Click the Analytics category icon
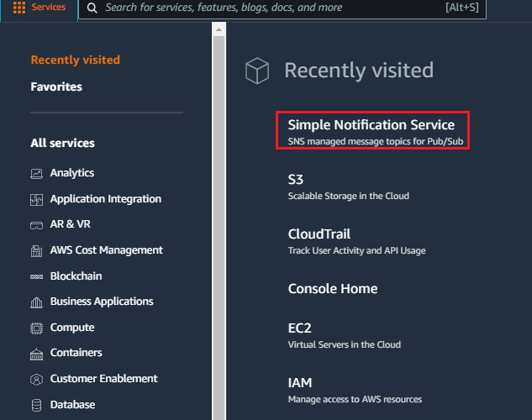The height and width of the screenshot is (420, 532). [36, 174]
